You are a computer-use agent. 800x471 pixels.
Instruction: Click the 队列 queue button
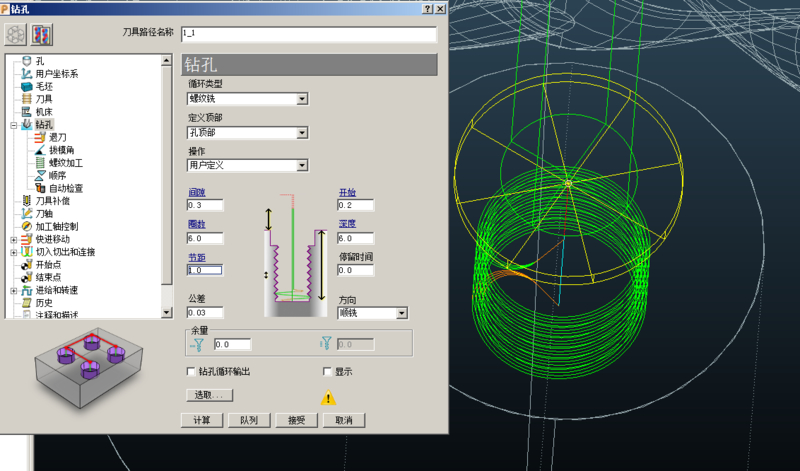[x=249, y=420]
